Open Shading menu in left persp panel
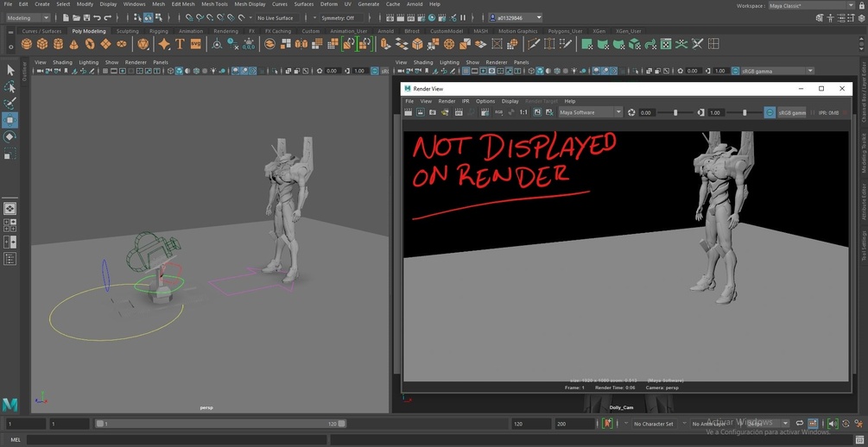 [62, 62]
